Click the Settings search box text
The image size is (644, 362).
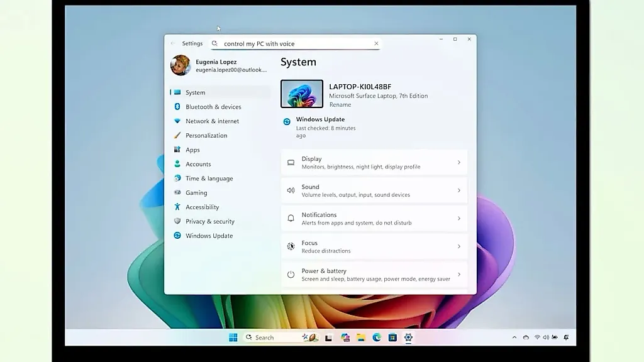pyautogui.click(x=259, y=43)
